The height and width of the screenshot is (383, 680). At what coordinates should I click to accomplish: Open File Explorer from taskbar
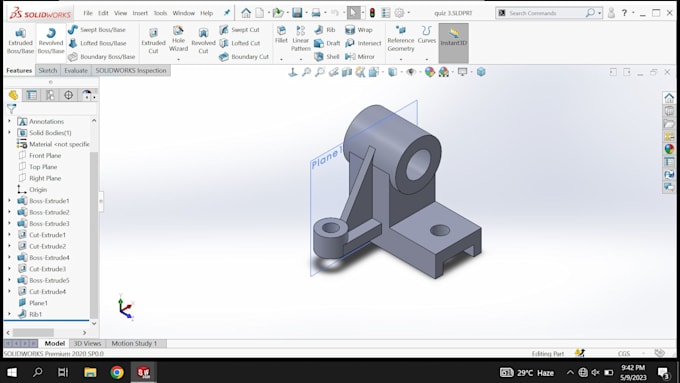(x=90, y=372)
